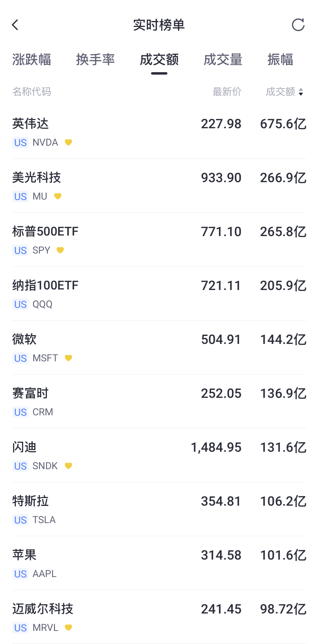This screenshot has height=644, width=319.
Task: Tap the heart icon next to SPY
Action: click(x=60, y=250)
